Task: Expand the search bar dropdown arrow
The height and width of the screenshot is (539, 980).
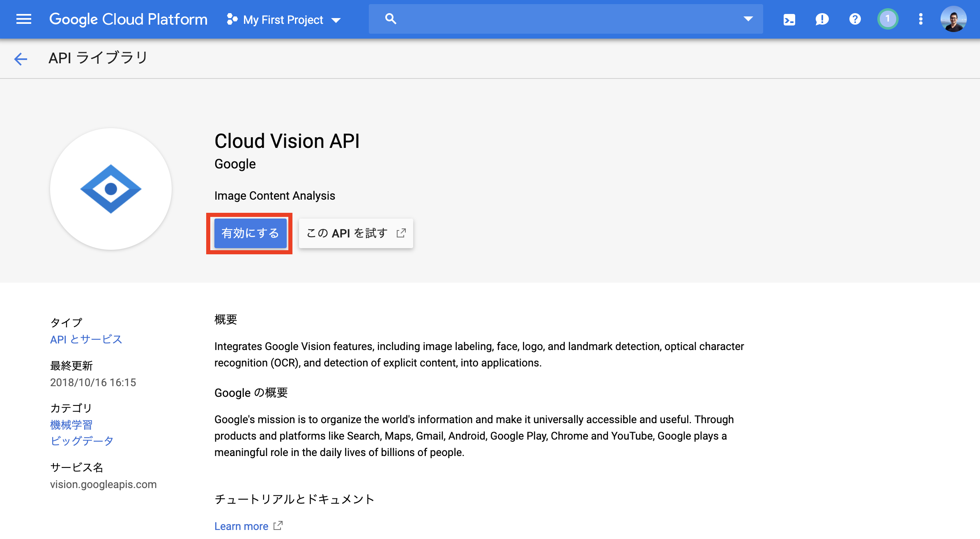Action: point(748,19)
